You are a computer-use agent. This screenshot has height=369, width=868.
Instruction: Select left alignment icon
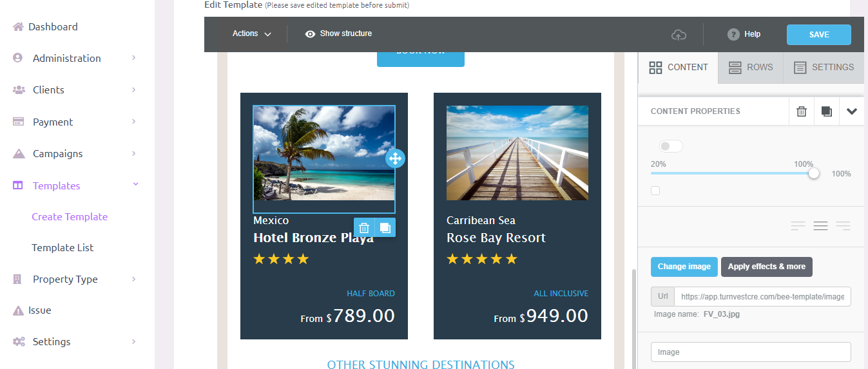click(798, 226)
